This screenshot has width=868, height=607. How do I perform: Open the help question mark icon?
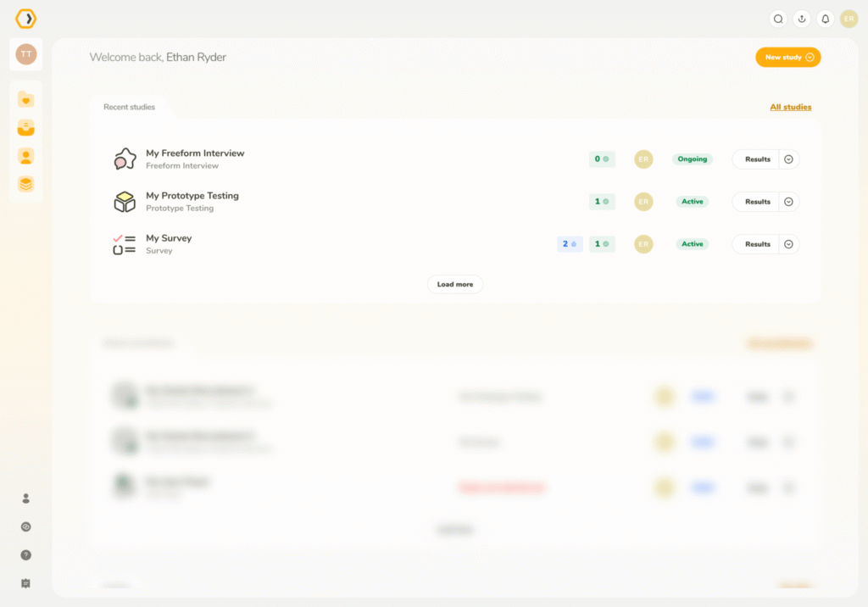[25, 555]
